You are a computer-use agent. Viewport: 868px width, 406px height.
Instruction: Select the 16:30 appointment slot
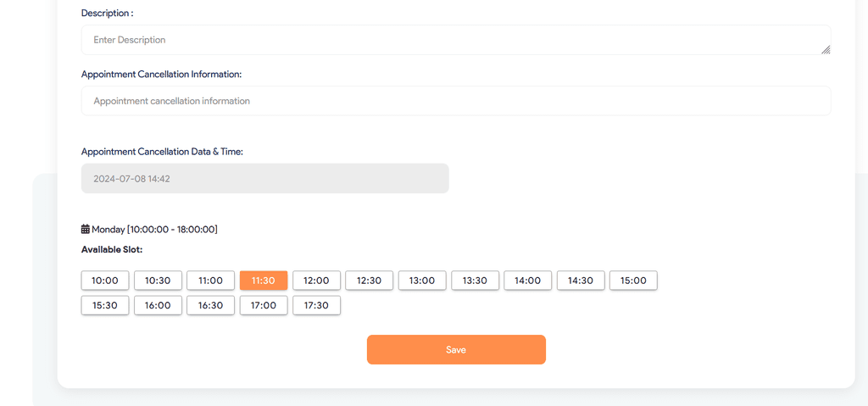tap(210, 305)
